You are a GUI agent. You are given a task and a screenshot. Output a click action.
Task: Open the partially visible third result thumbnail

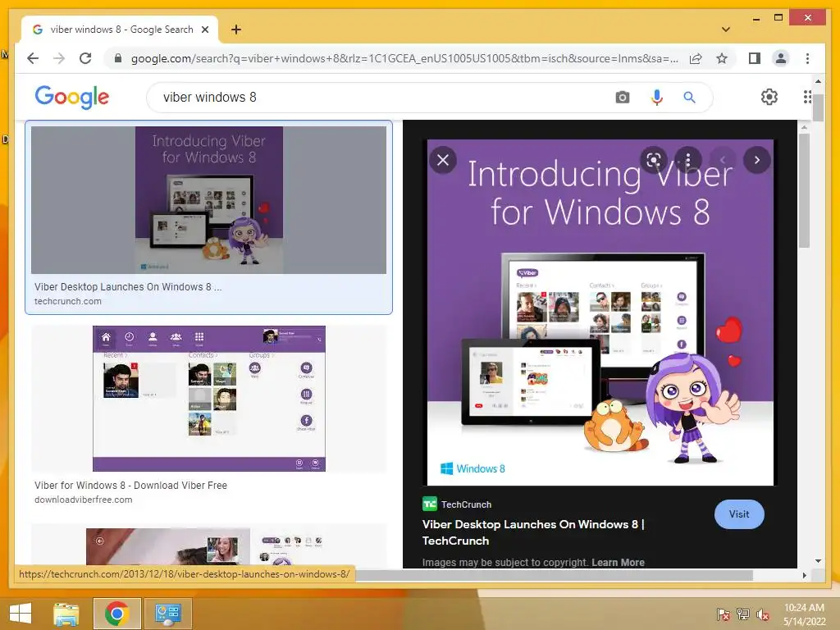(x=208, y=546)
